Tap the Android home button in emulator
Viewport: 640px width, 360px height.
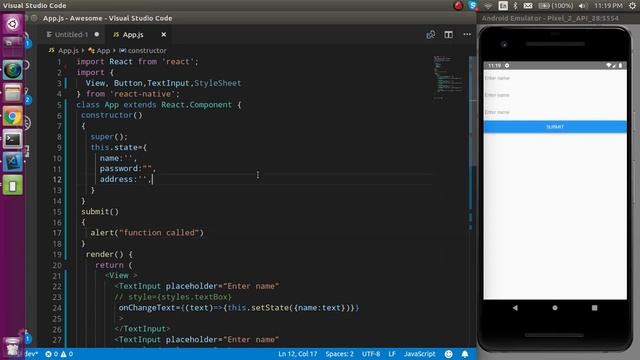[555, 308]
